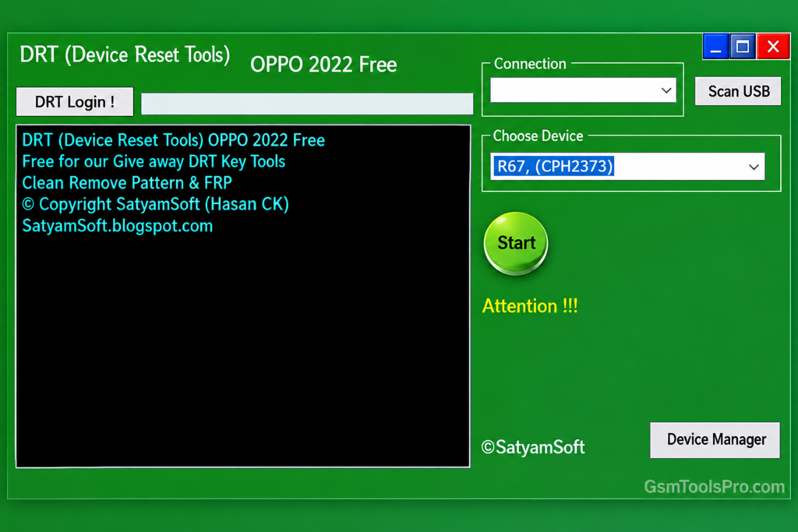Maximize the DRT window
The height and width of the screenshot is (532, 798).
click(743, 47)
